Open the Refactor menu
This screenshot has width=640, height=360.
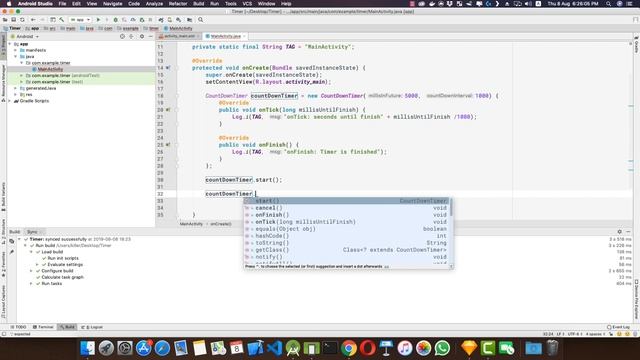pyautogui.click(x=178, y=4)
